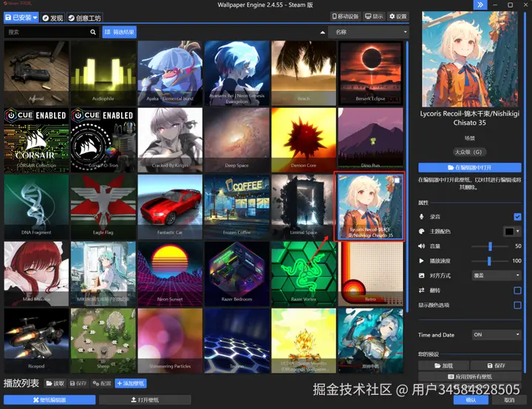Switch to the Workshop tab

[x=84, y=18]
